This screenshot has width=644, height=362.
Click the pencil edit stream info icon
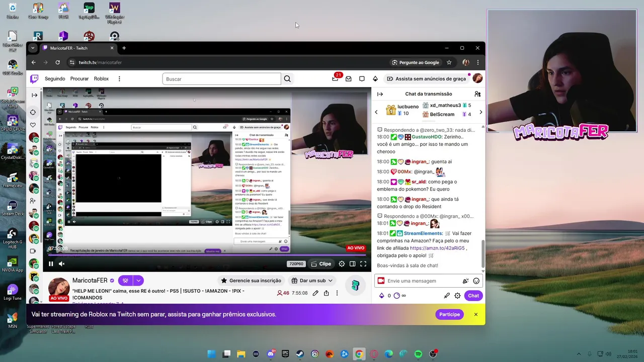pyautogui.click(x=315, y=293)
